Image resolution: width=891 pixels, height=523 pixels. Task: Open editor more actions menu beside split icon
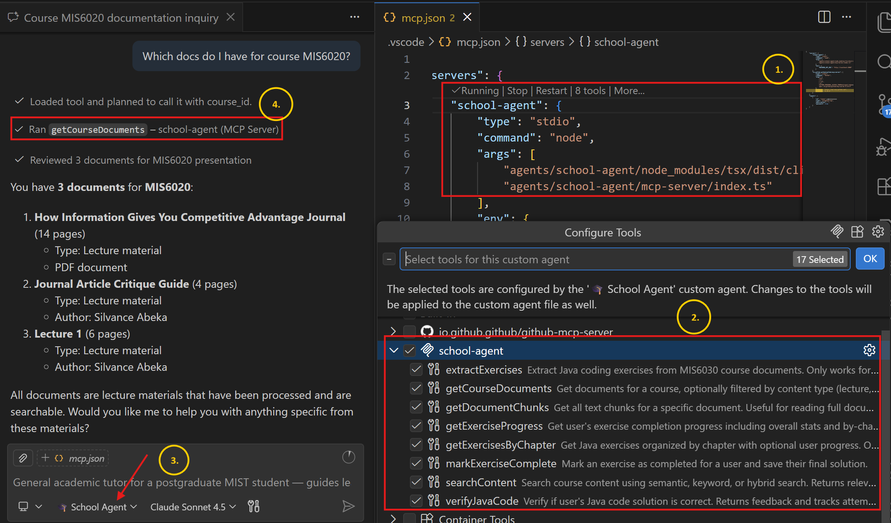pyautogui.click(x=847, y=17)
